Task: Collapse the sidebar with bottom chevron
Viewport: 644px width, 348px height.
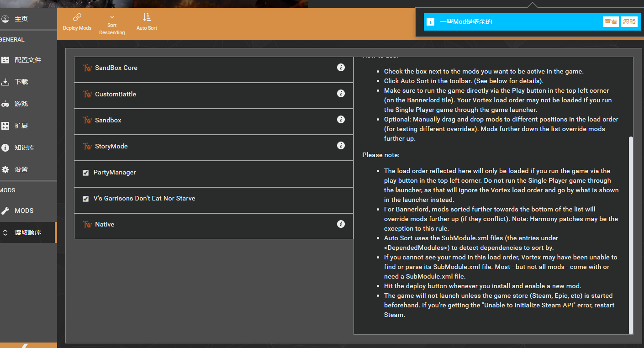Action: [26, 346]
